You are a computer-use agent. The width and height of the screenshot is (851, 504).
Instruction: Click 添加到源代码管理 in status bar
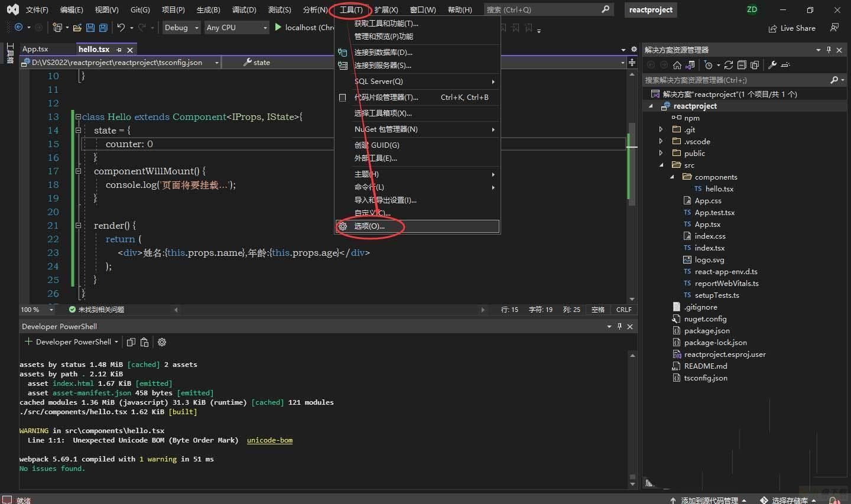[x=709, y=500]
